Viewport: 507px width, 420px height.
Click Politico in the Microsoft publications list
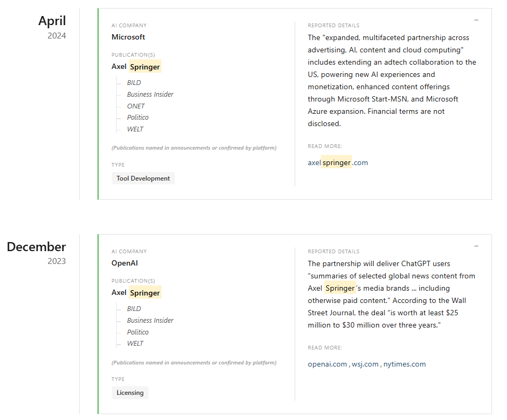coord(137,118)
